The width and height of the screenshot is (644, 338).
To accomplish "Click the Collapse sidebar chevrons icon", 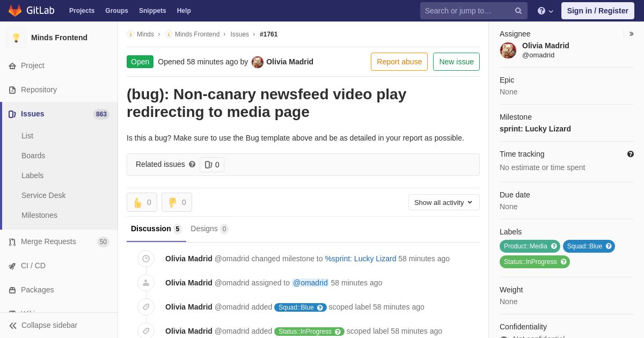I will pyautogui.click(x=13, y=325).
